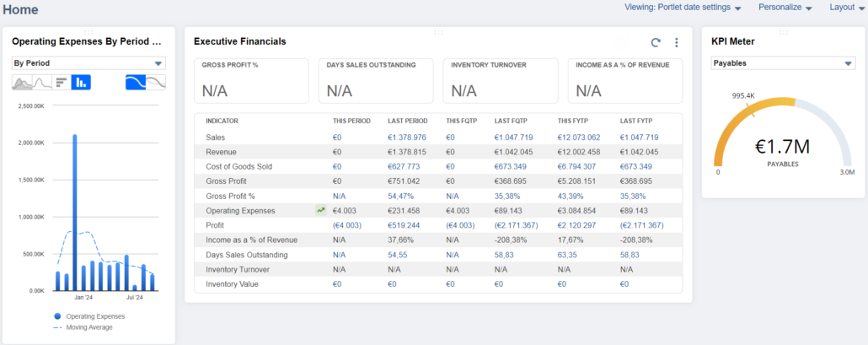Click the THIS PERIOD column header
868x345 pixels.
point(351,121)
